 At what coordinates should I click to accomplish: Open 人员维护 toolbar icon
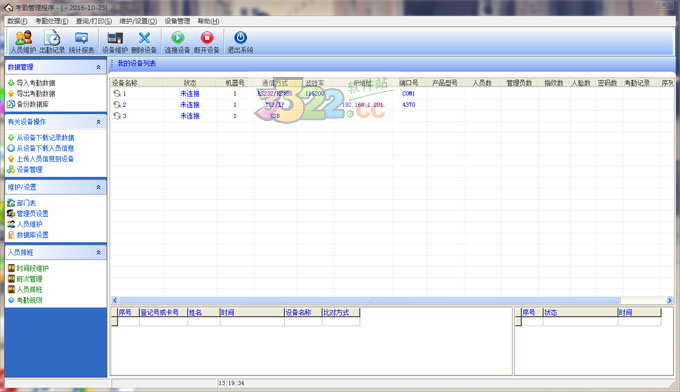[23, 42]
